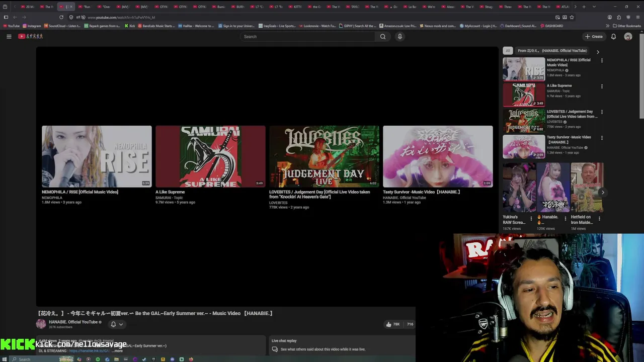Open browser application menu
This screenshot has width=644, height=362.
(x=638, y=17)
